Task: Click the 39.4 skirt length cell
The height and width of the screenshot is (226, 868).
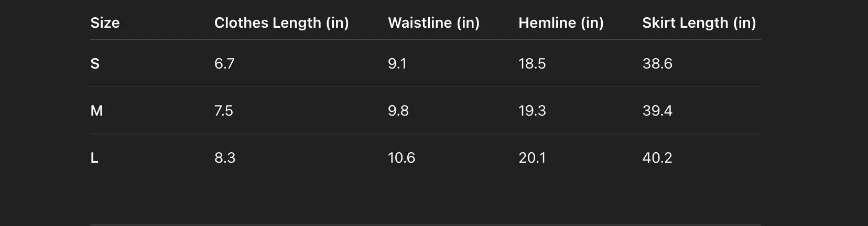Action: 657,111
